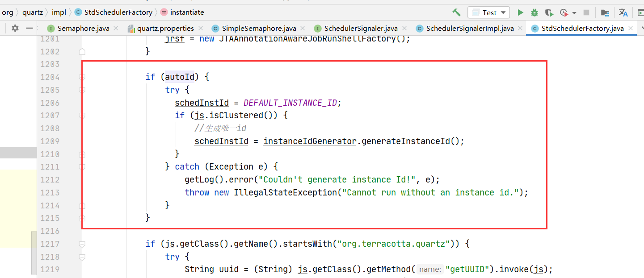
Task: Click the Build project hammer icon
Action: (x=456, y=12)
